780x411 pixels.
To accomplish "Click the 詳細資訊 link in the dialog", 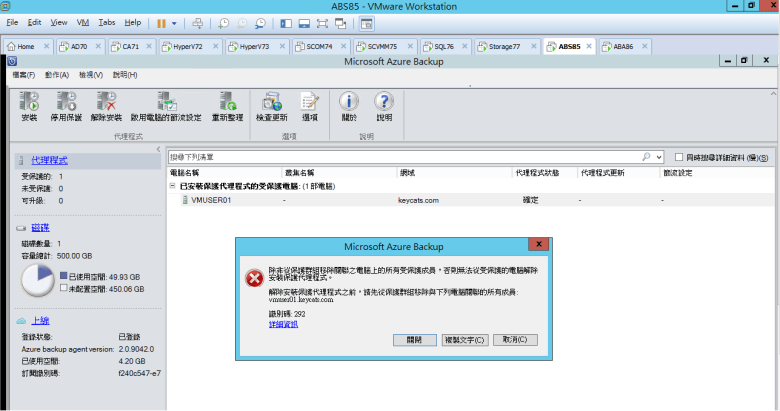I will click(283, 324).
